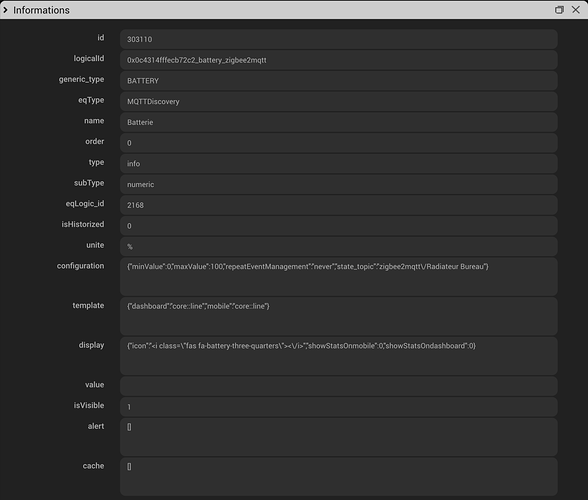Screen dimensions: 588x500
Task: Click the eqType MQTTDiscovery field
Action: (x=339, y=101)
